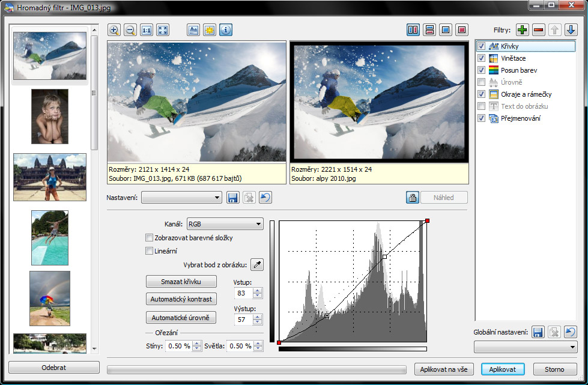Check Zobrazovat barevné složky checkbox
This screenshot has width=588, height=385.
[x=149, y=238]
